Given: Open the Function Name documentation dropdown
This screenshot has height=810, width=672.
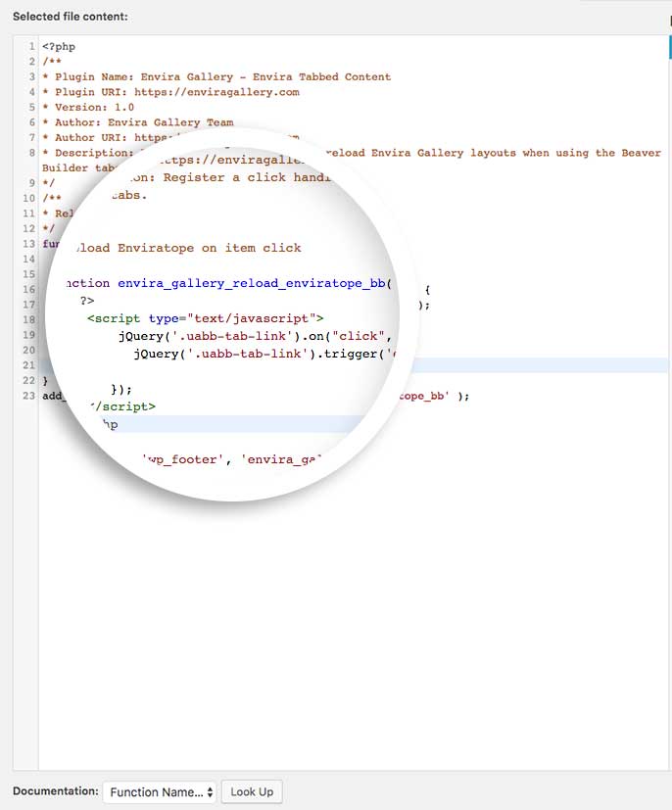Looking at the screenshot, I should 160,792.
